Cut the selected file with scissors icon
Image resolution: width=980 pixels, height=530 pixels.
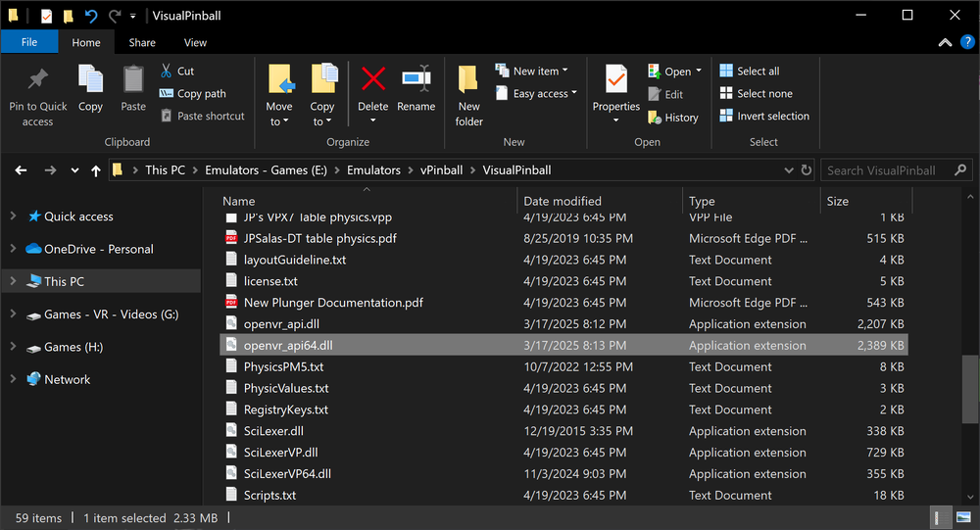point(176,72)
